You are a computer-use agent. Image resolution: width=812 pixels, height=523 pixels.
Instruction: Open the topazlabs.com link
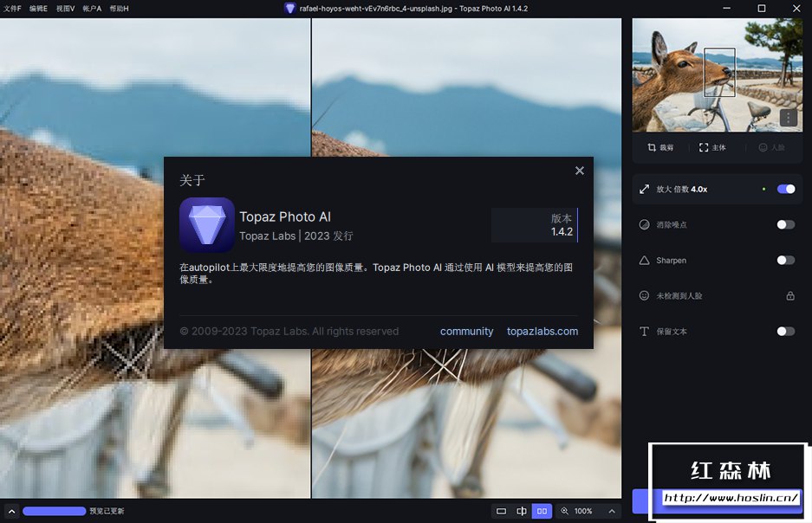(542, 331)
